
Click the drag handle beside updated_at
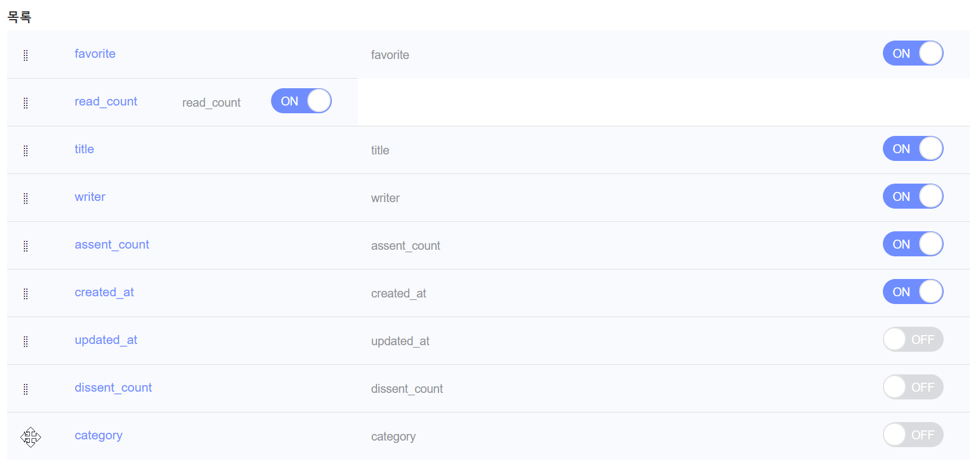pos(26,340)
